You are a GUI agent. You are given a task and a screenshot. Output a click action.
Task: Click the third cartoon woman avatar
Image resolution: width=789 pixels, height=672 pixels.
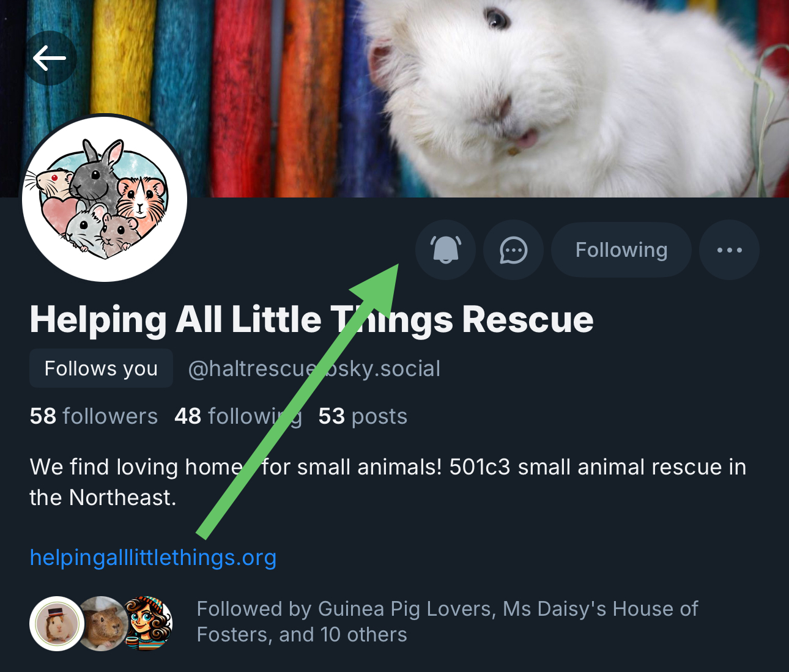point(149,624)
